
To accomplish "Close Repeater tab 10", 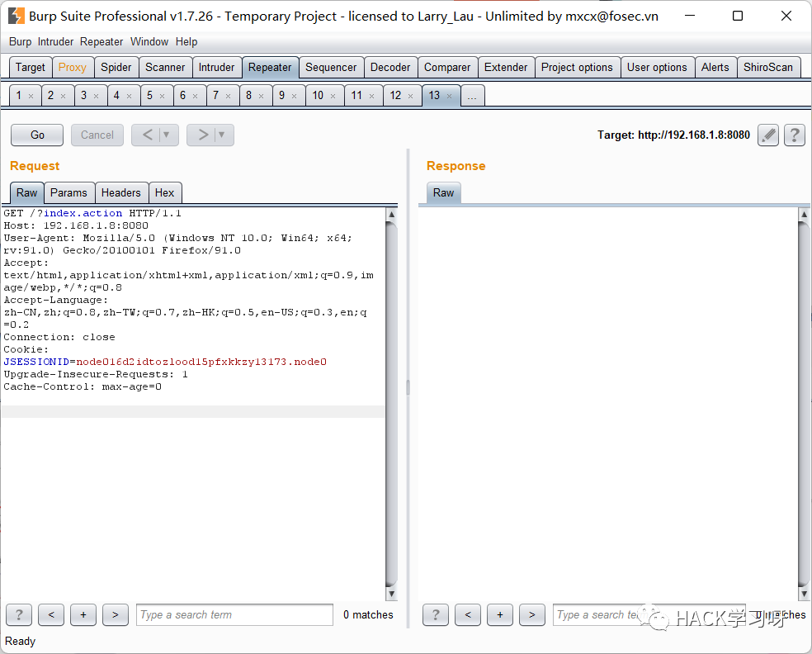I will (333, 96).
